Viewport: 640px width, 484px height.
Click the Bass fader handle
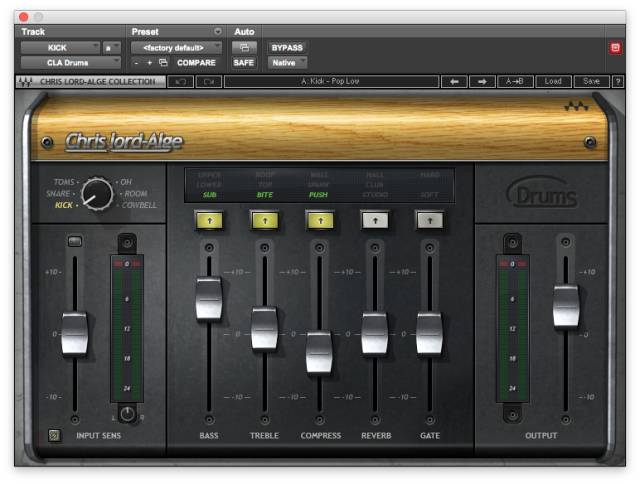pos(209,298)
